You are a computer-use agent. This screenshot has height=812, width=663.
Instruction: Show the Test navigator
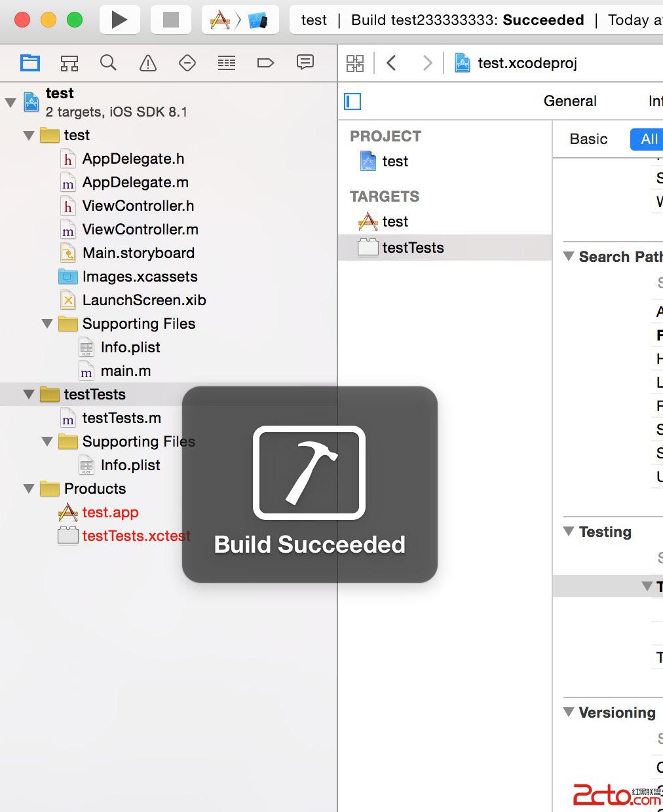[x=187, y=63]
